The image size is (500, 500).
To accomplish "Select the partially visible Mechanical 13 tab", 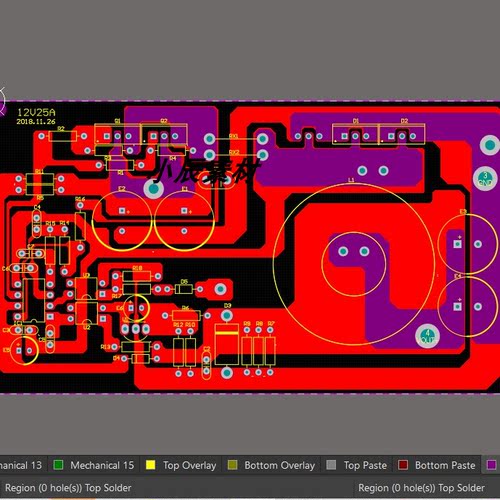I will tap(22, 465).
